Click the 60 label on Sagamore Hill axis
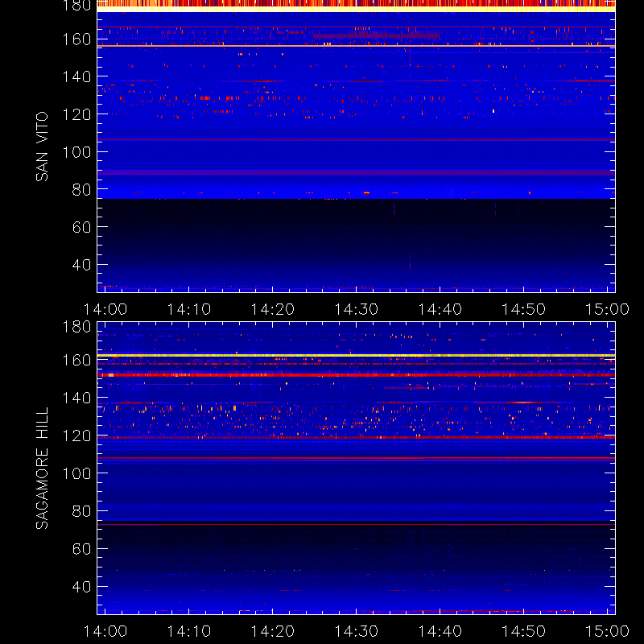The width and height of the screenshot is (644, 644). [x=81, y=549]
